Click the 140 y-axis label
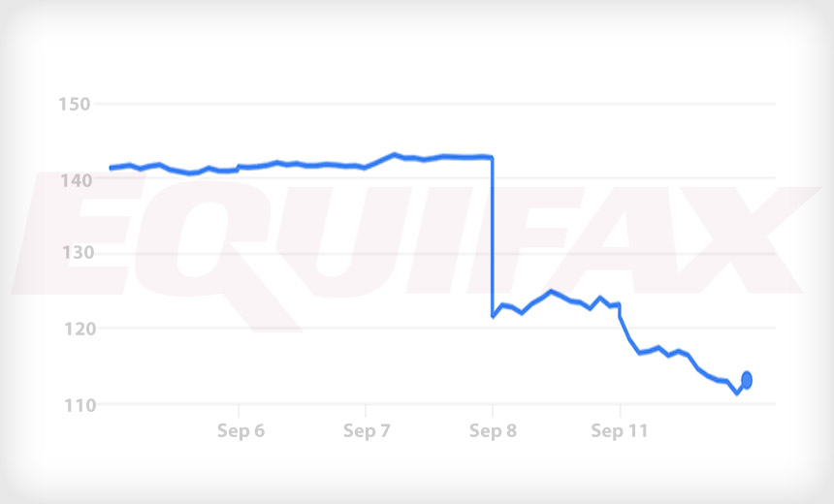The height and width of the screenshot is (504, 834). pos(76,180)
